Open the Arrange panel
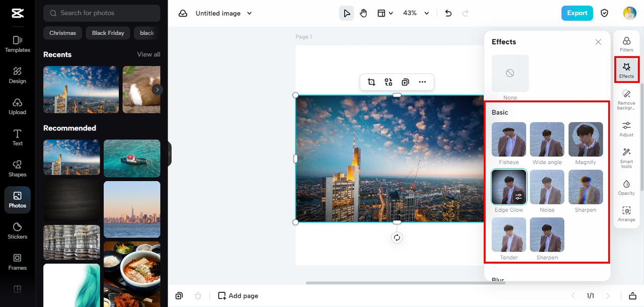644x307 pixels. (x=626, y=214)
